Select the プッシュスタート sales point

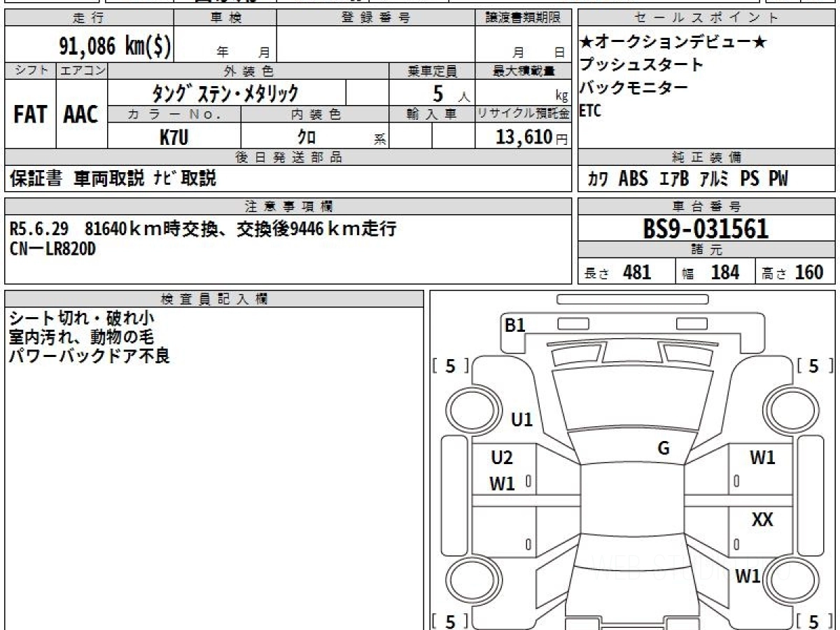click(x=641, y=65)
